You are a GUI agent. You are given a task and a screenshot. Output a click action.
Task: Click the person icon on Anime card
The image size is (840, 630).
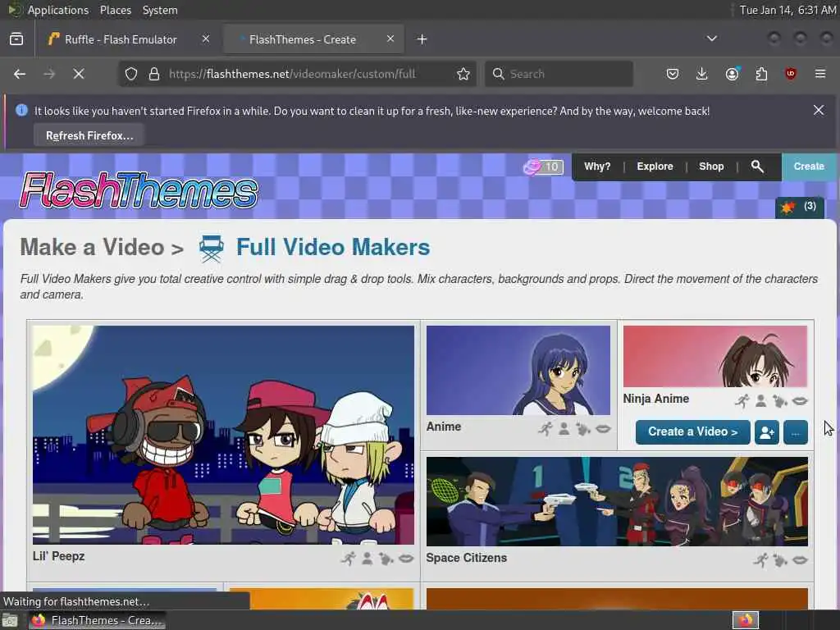coord(564,428)
